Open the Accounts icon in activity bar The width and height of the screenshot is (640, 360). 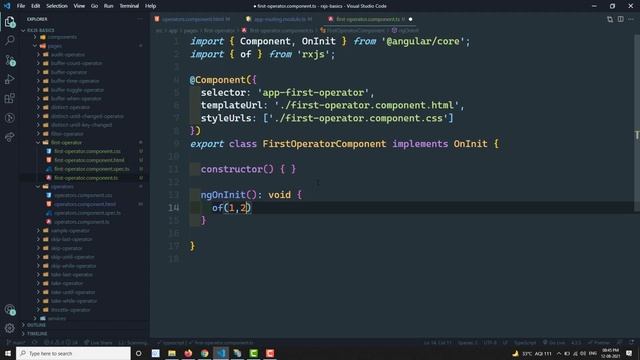[10, 310]
